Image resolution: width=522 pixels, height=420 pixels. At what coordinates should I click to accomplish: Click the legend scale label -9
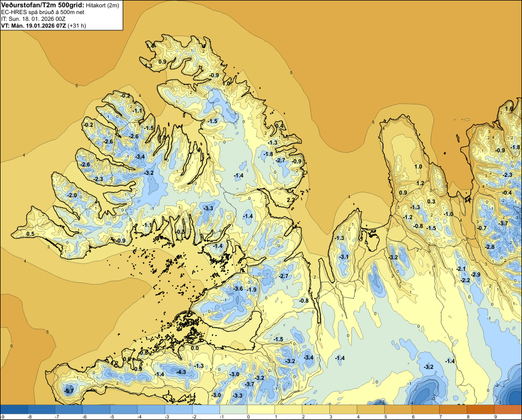[3, 417]
